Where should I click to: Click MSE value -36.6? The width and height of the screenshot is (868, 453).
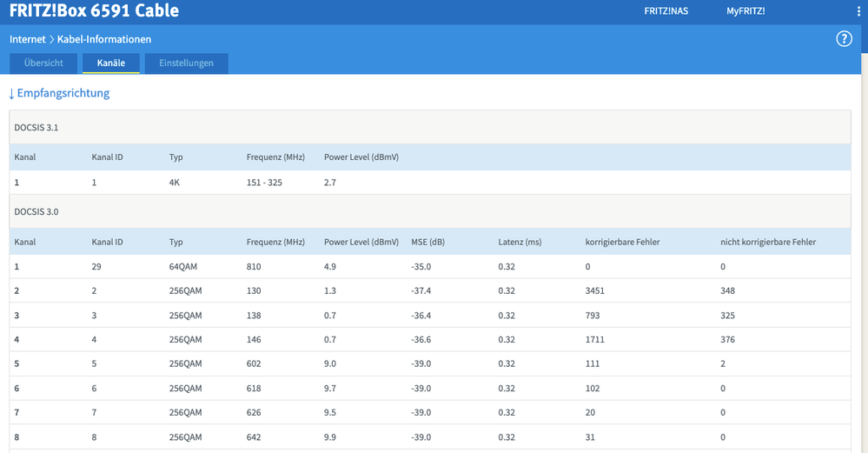click(421, 339)
